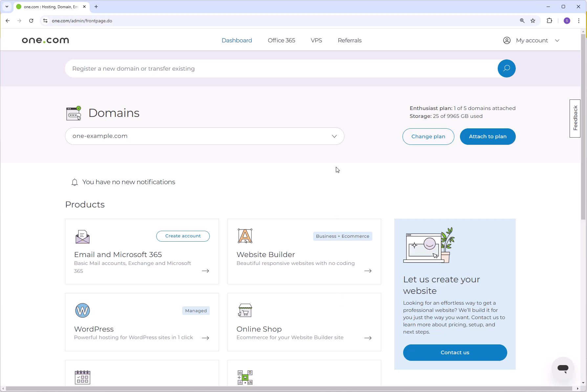This screenshot has height=392, width=587.
Task: Select the Online Shop storefront icon
Action: [x=245, y=310]
